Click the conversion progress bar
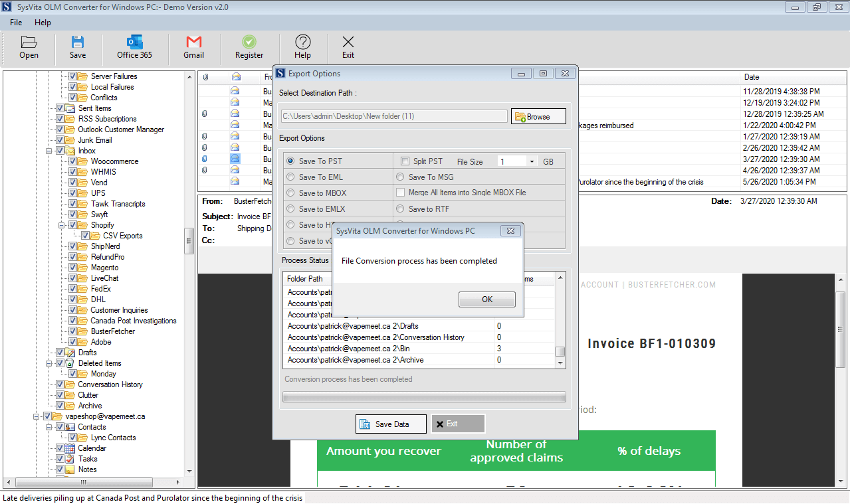 pos(424,397)
